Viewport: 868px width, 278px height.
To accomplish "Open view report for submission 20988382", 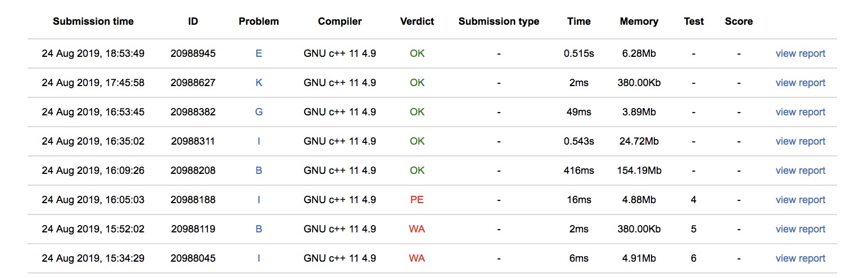I will coord(800,112).
